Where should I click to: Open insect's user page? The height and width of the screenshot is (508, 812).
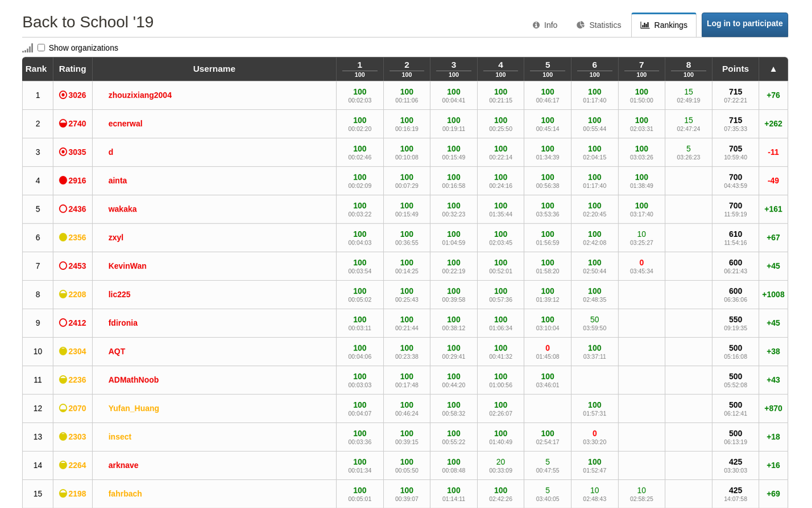(120, 437)
